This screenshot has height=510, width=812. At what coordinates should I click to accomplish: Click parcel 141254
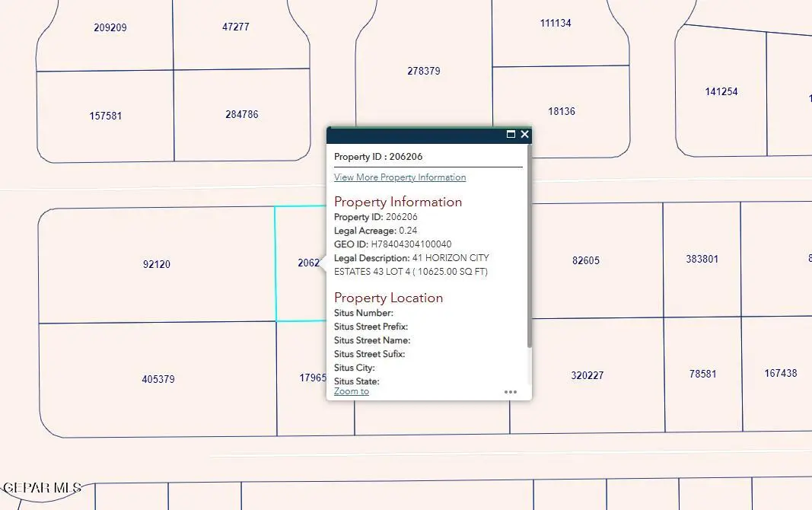tap(721, 91)
